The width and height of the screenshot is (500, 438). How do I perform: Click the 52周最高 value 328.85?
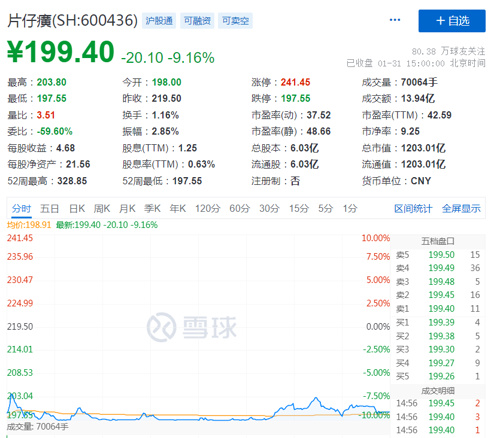pyautogui.click(x=72, y=181)
